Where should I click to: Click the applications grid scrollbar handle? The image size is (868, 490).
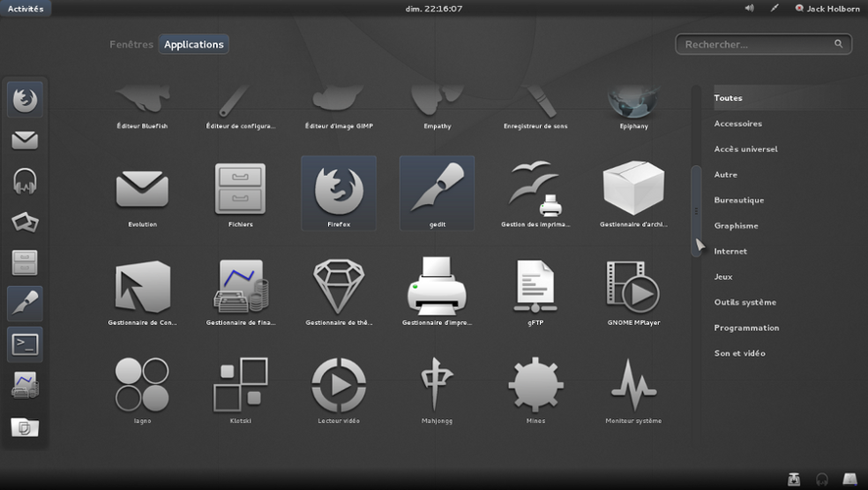(696, 211)
